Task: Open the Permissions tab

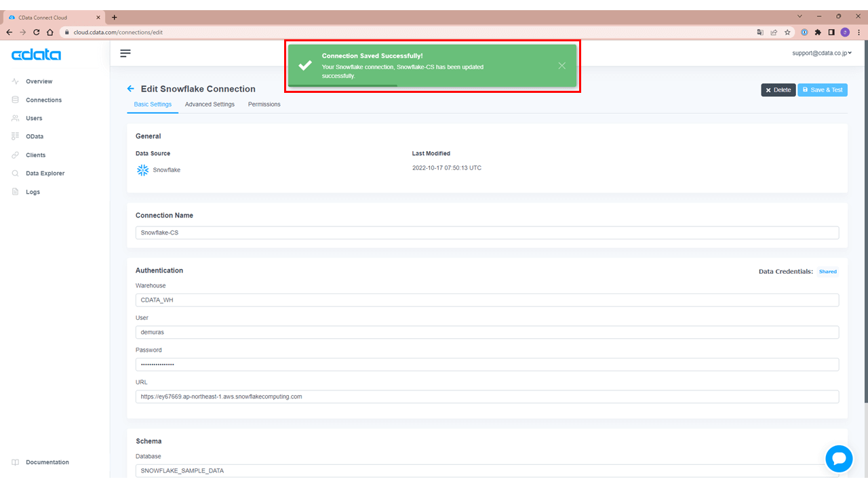Action: 264,104
